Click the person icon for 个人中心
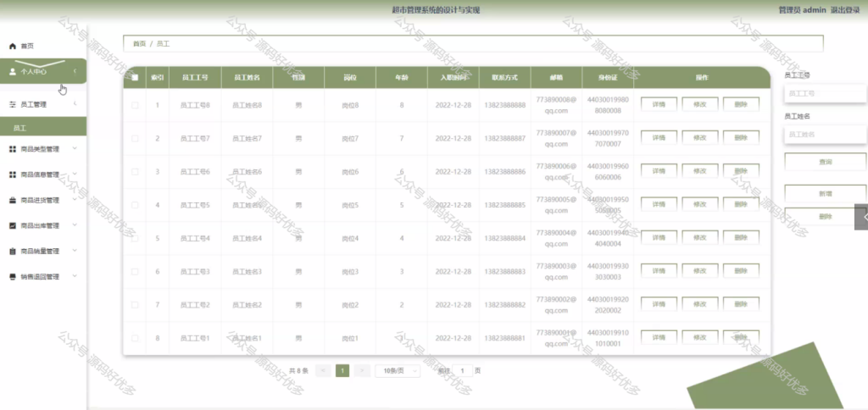Viewport: 868px width, 410px height. [x=13, y=71]
